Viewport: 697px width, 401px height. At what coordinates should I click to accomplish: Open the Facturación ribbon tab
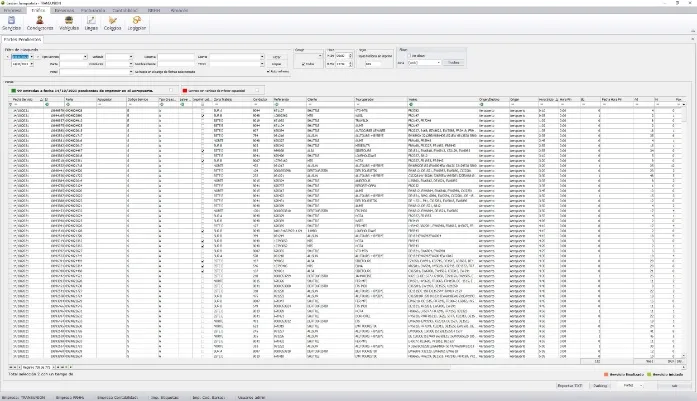[93, 10]
